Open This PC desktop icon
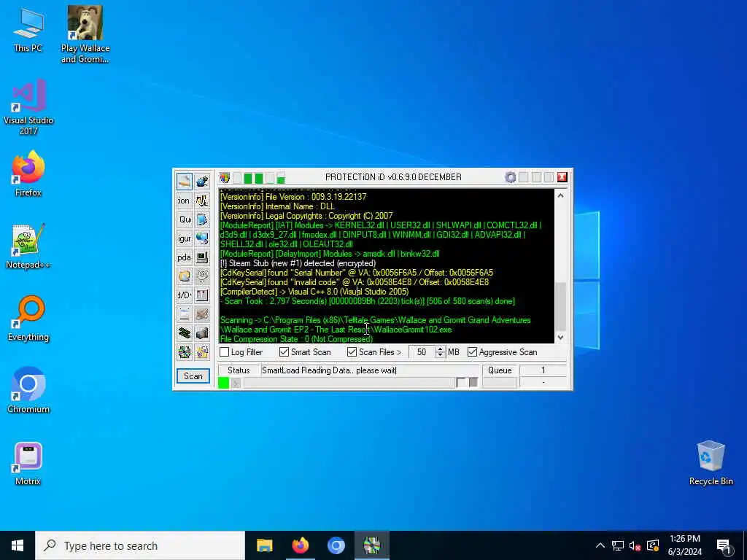 coord(28,29)
